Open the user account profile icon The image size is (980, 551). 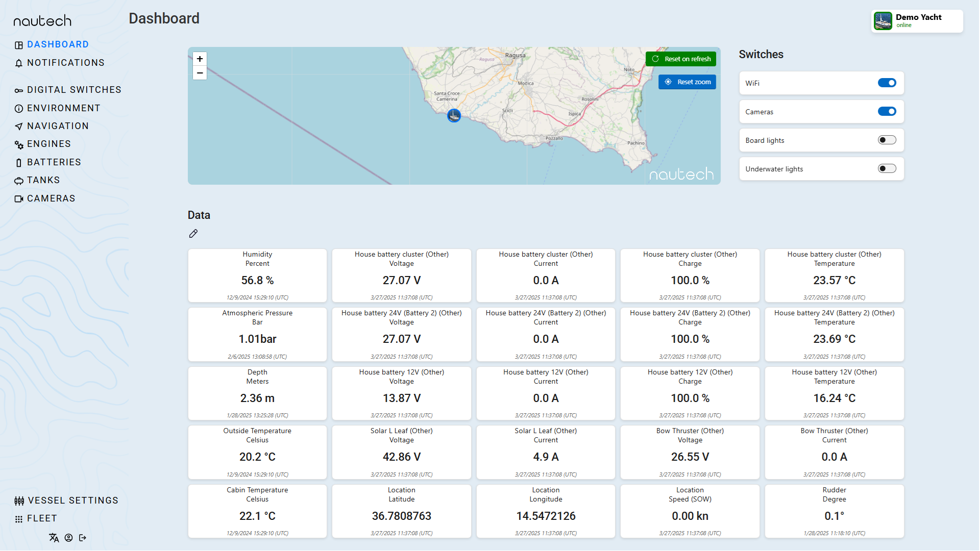click(68, 538)
